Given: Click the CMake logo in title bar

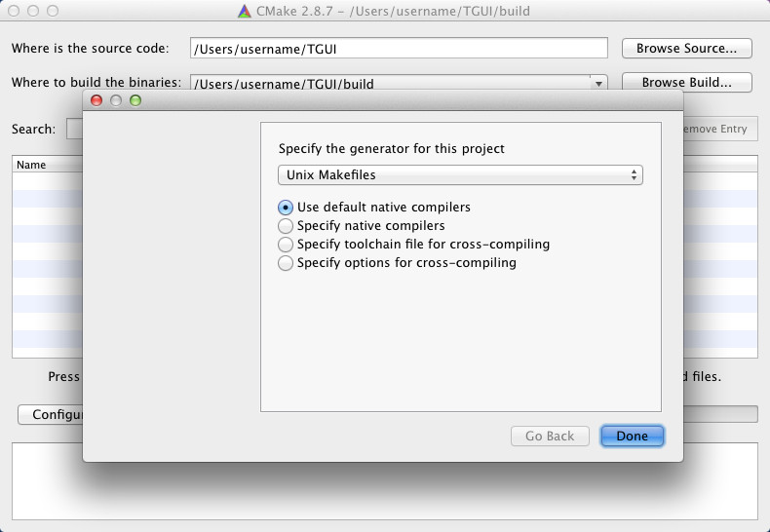Looking at the screenshot, I should coord(244,11).
